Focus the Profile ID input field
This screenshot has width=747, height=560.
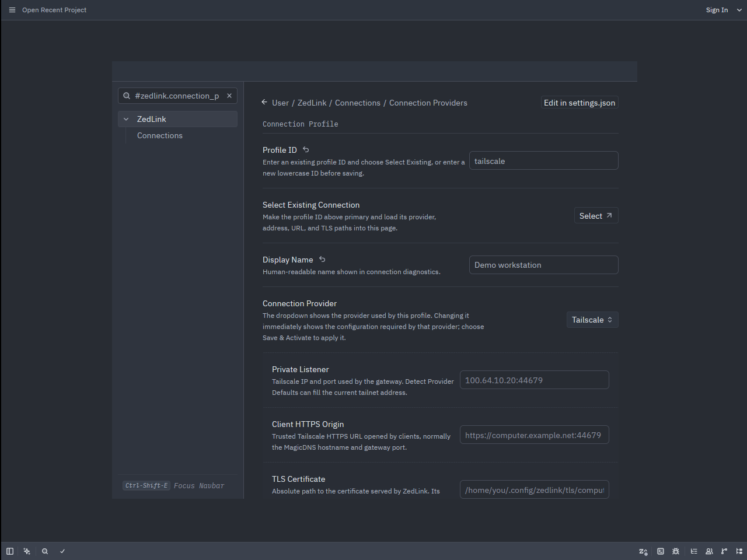(543, 161)
